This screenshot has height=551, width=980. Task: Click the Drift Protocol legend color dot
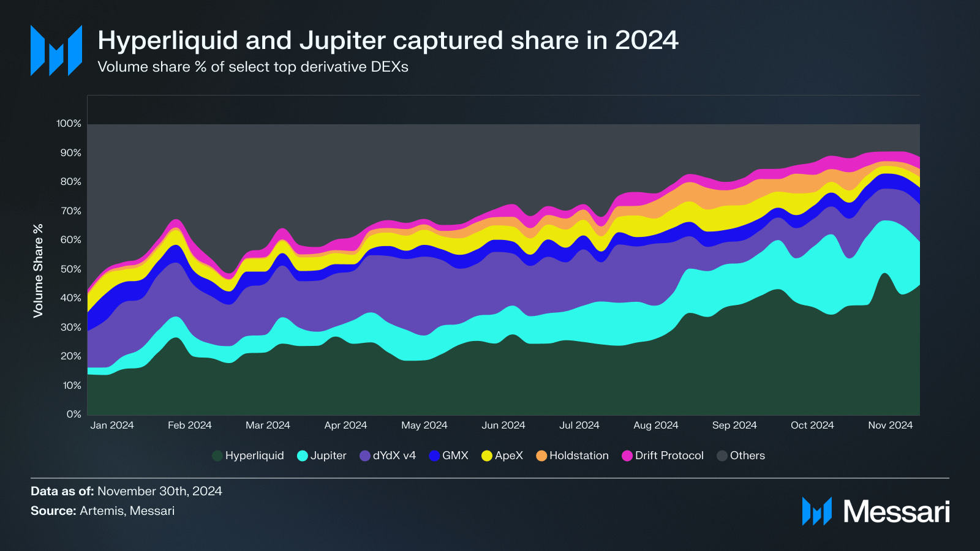(627, 455)
